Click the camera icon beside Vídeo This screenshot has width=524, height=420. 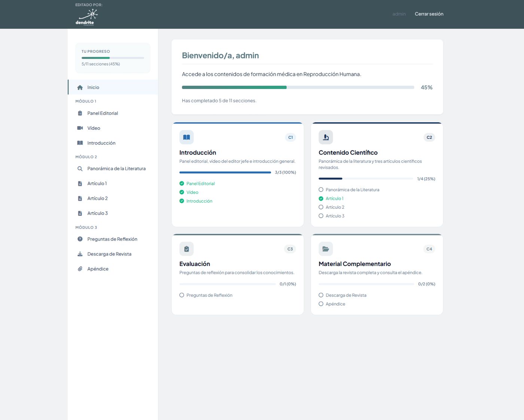[80, 128]
